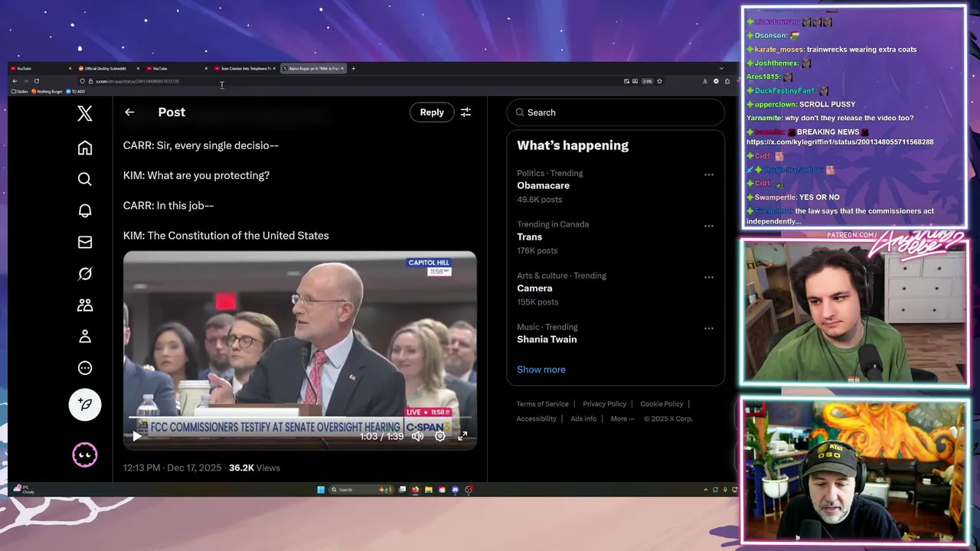Click browser back navigation arrow
The height and width of the screenshot is (551, 980).
[x=15, y=81]
